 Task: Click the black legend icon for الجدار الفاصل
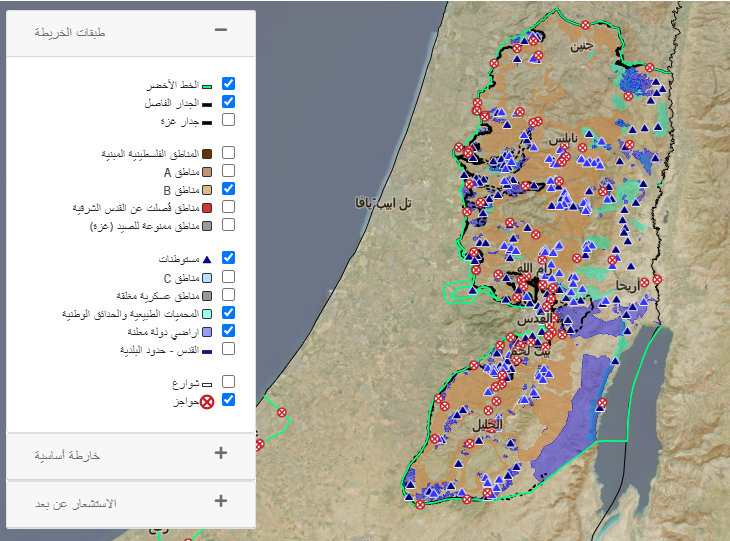pos(206,103)
